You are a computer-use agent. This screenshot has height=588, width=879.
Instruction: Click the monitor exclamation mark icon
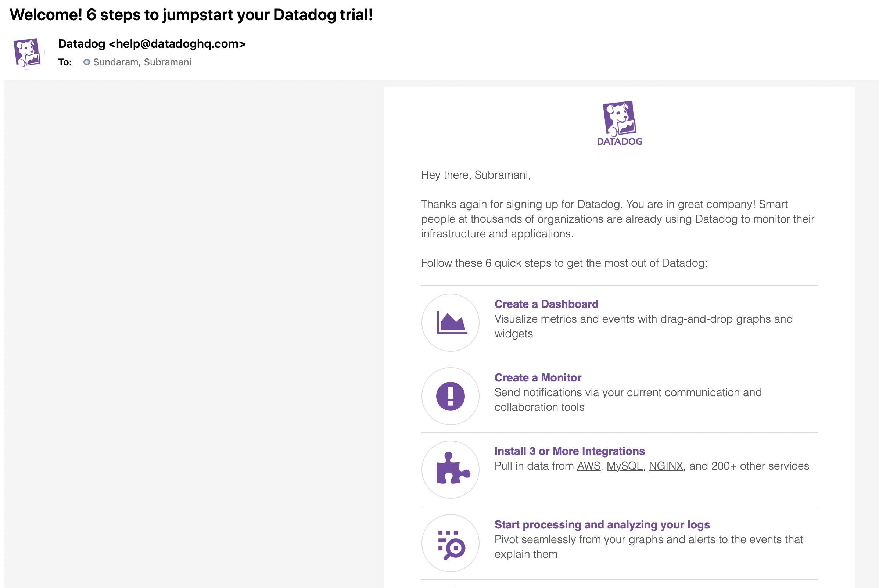point(451,396)
